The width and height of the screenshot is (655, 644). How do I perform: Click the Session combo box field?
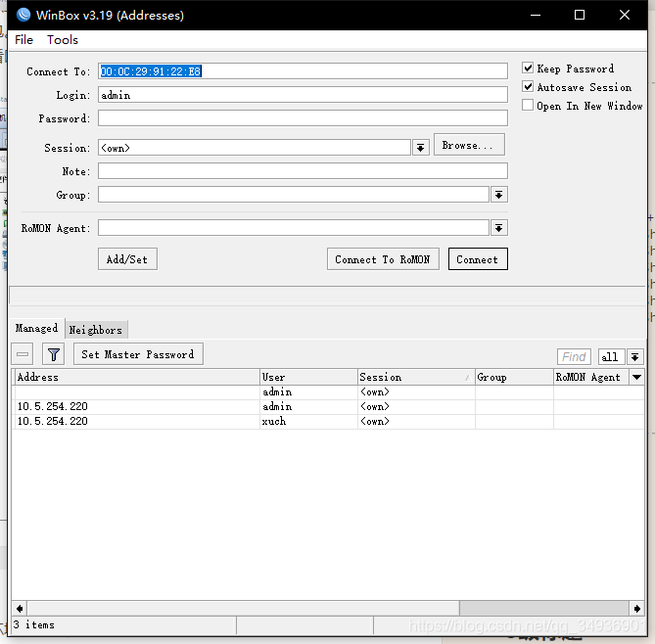(x=255, y=148)
